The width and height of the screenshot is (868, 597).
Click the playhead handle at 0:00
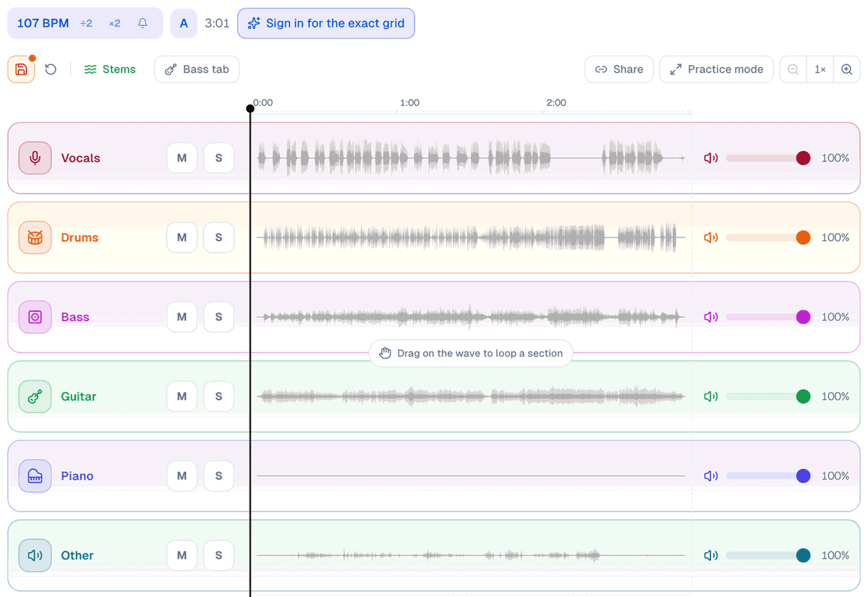point(250,109)
